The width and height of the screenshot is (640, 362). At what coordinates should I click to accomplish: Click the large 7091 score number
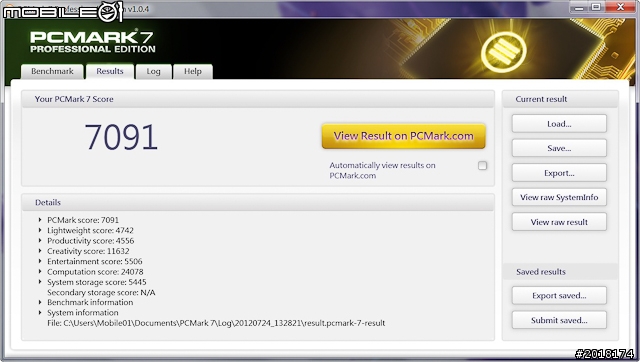pyautogui.click(x=121, y=137)
